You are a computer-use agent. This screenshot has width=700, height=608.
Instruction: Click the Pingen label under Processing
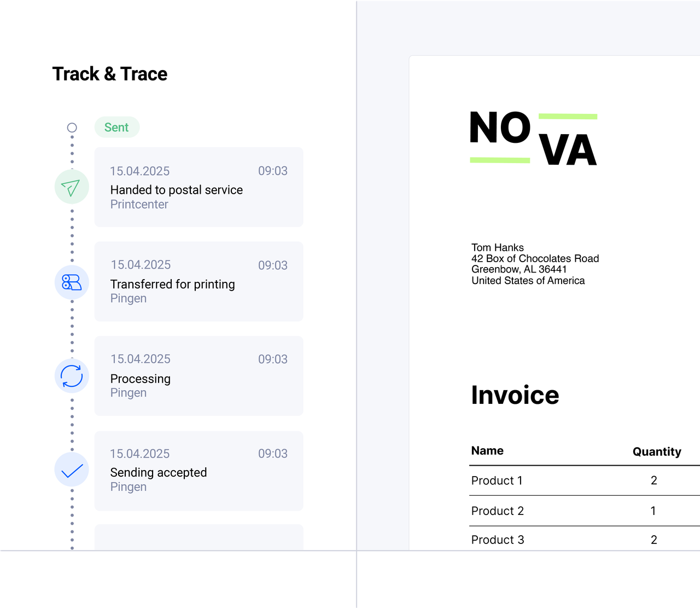(129, 392)
